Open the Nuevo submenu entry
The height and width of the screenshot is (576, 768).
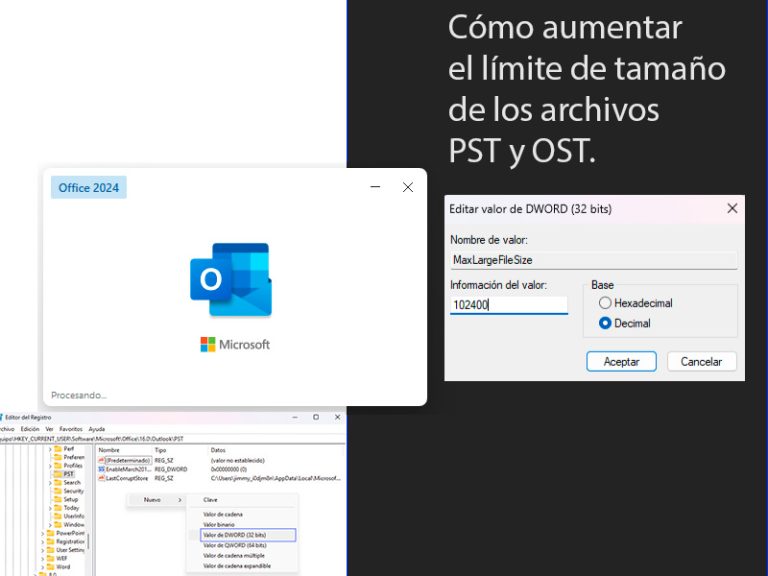(156, 500)
